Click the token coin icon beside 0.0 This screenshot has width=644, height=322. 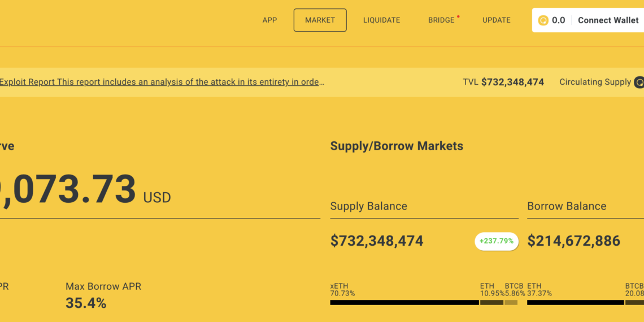[x=543, y=20]
